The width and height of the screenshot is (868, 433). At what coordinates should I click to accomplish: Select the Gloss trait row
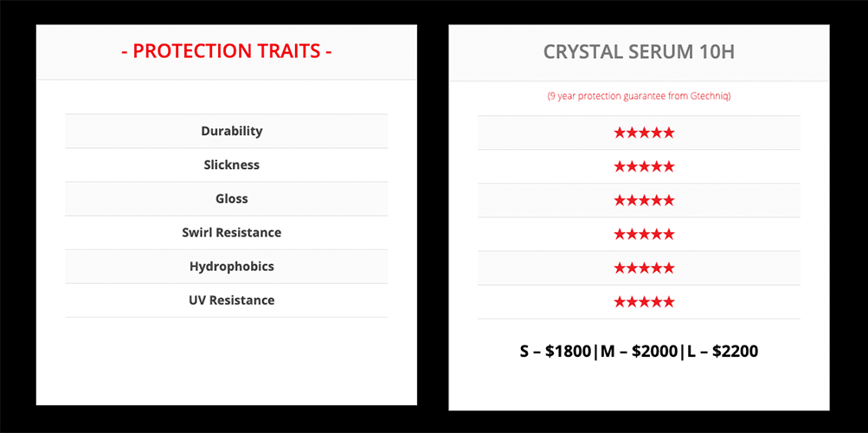[227, 199]
